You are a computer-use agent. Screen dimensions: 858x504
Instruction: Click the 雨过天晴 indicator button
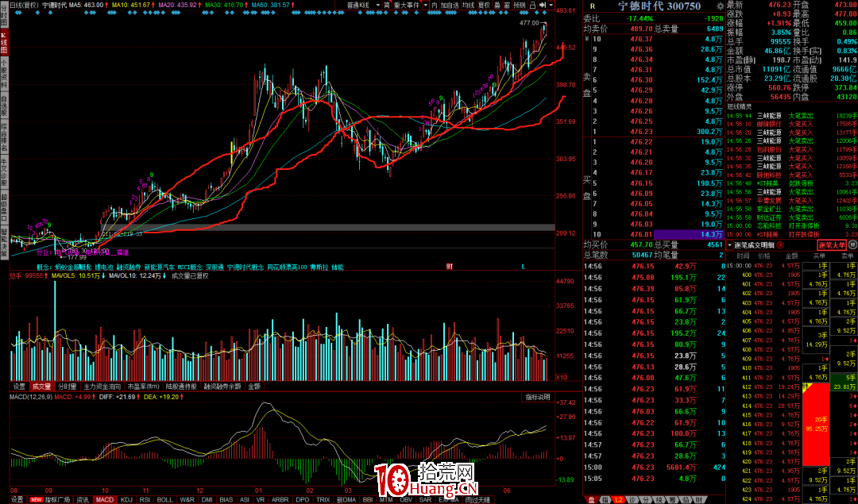click(x=477, y=499)
